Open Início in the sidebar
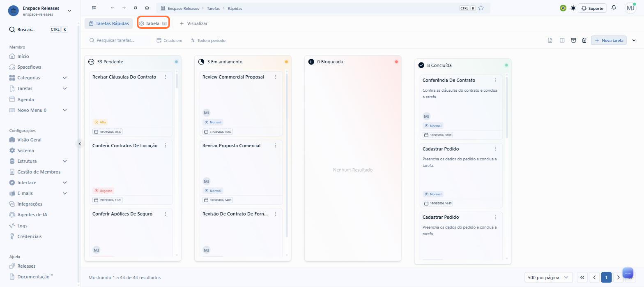 pyautogui.click(x=19, y=56)
